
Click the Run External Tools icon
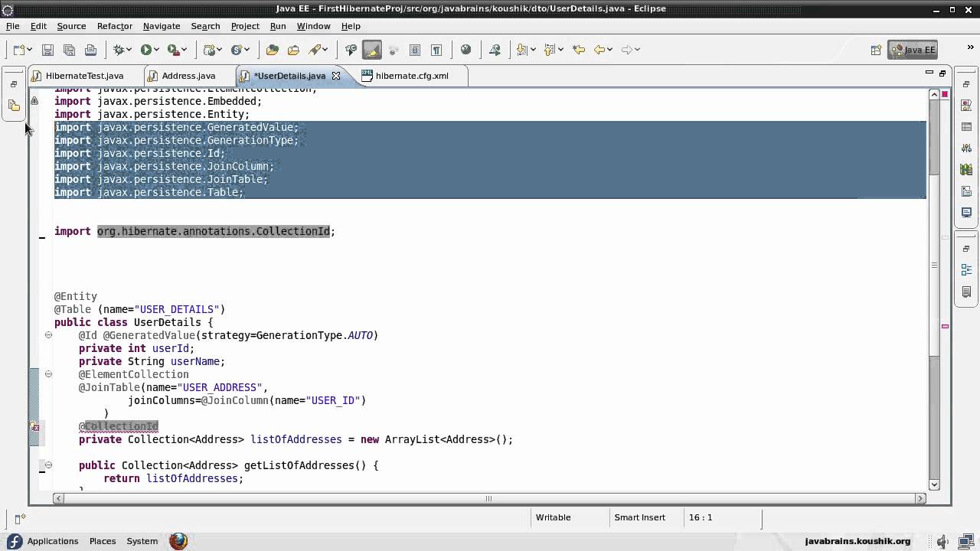(x=173, y=50)
